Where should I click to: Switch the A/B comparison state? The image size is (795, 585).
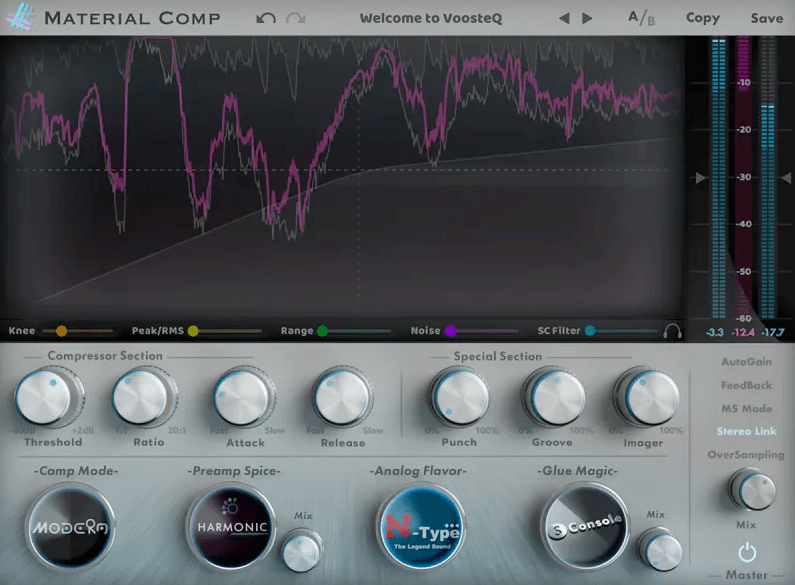[641, 18]
